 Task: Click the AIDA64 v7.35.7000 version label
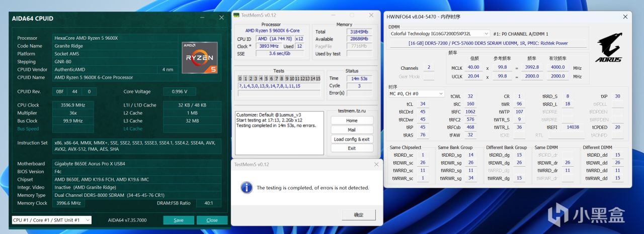pyautogui.click(x=127, y=220)
